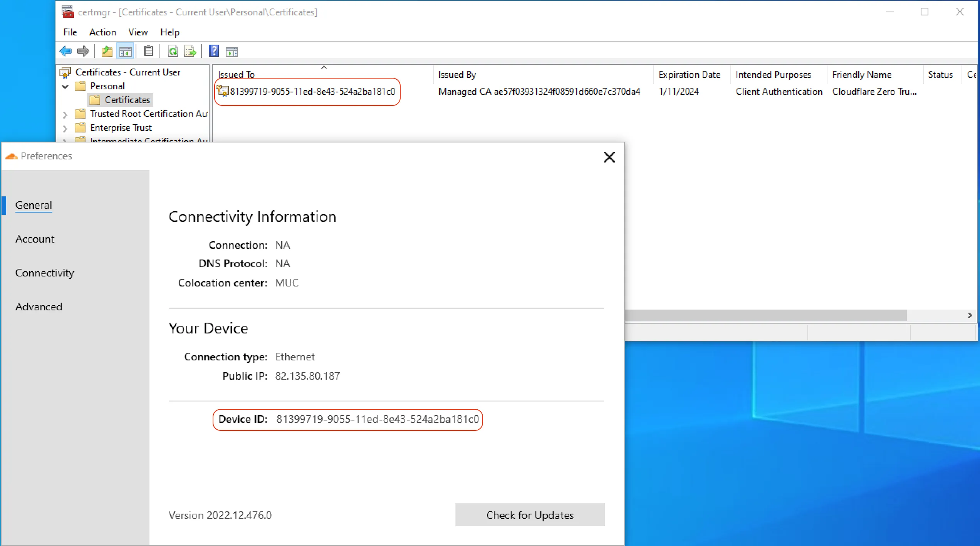Refresh the certificate list with Refresh icon
The image size is (980, 546).
pyautogui.click(x=173, y=51)
